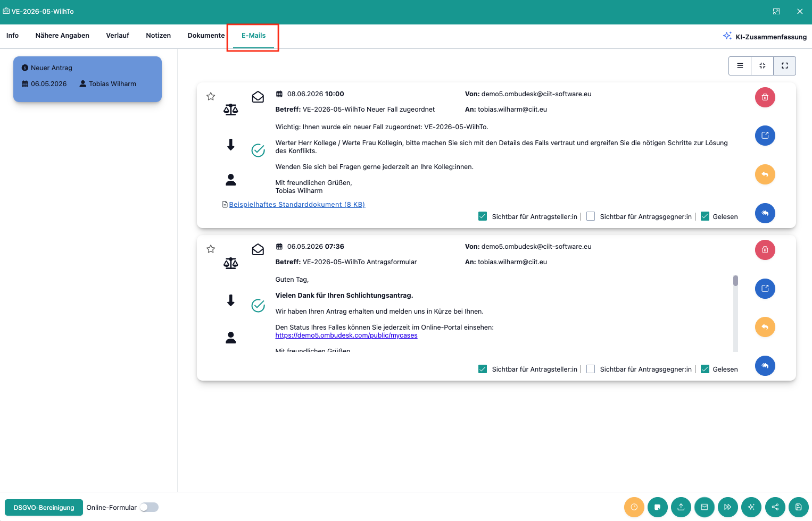Reply to the 08.06.2026 email

coord(765,174)
